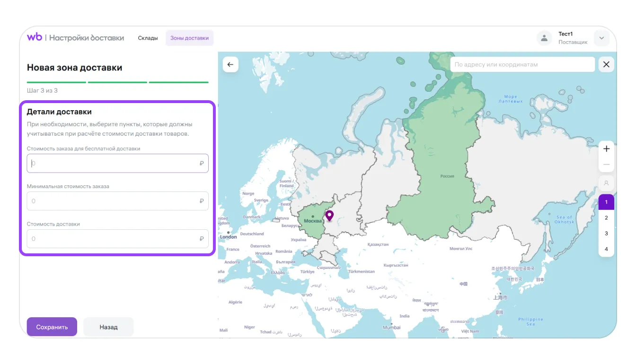
Task: Switch to the Зоны доставки tab
Action: coord(189,38)
